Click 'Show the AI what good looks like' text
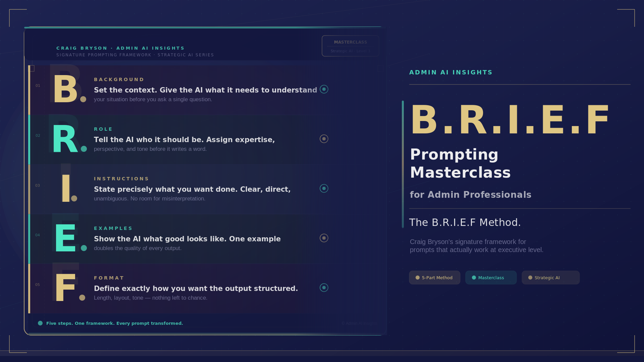Viewport: 644px width, 362px height. click(187, 239)
